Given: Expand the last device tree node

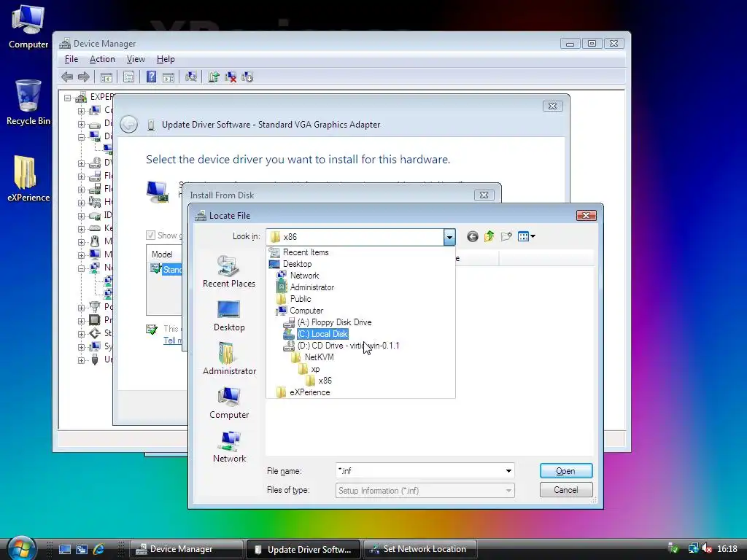Looking at the screenshot, I should (81, 360).
